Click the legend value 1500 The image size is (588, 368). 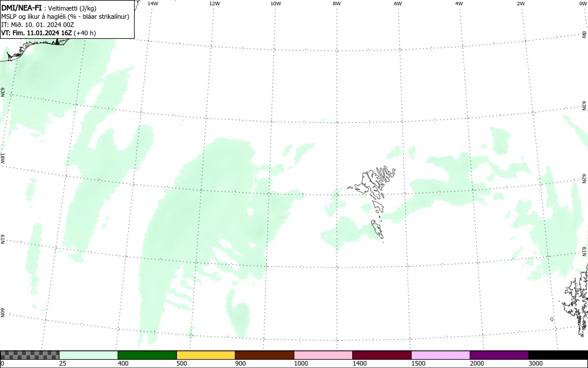tap(419, 363)
